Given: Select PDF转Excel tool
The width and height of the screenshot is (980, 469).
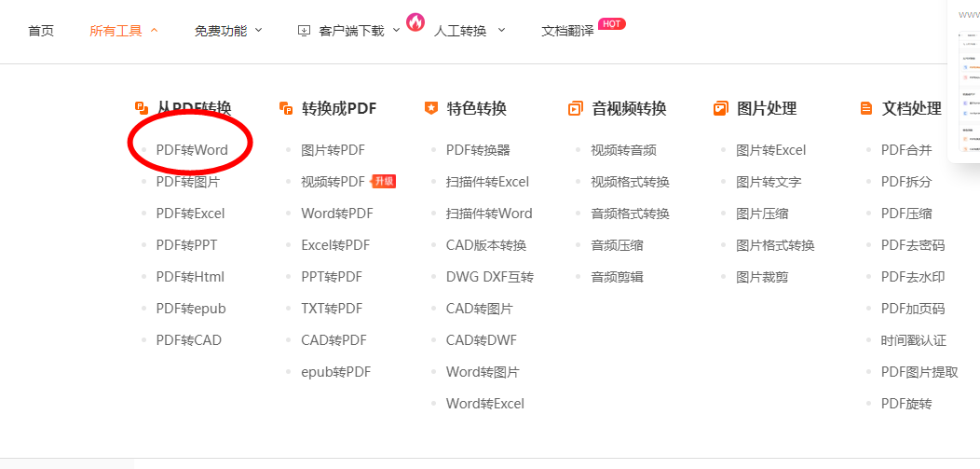Looking at the screenshot, I should 190,214.
